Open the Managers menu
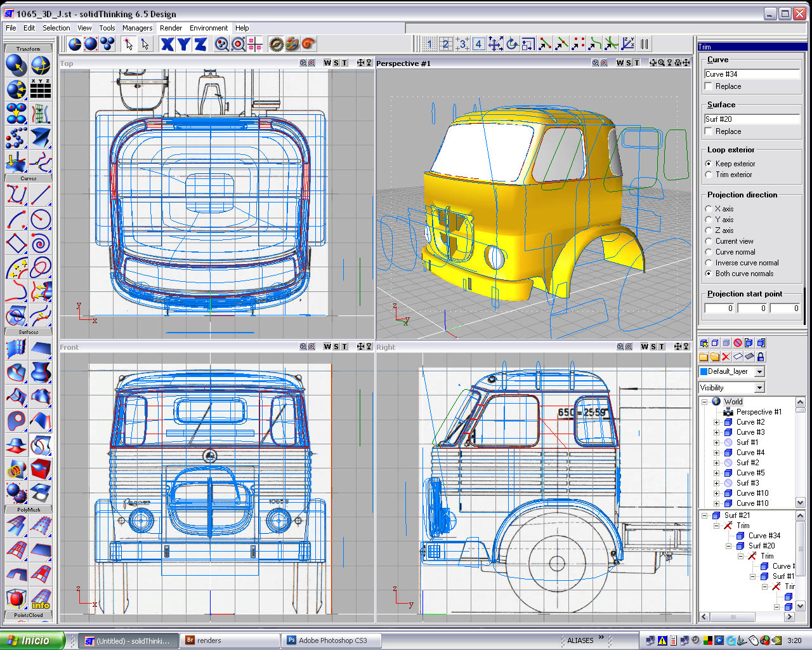This screenshot has height=650, width=812. pyautogui.click(x=137, y=28)
